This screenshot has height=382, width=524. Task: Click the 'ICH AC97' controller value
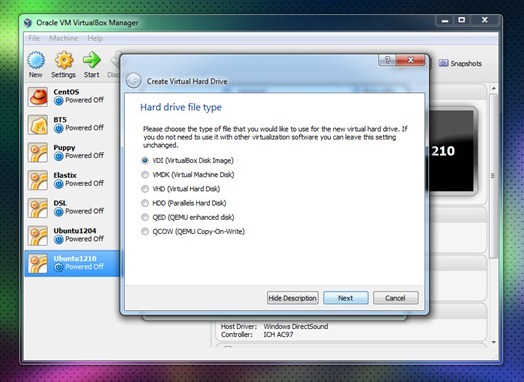(x=278, y=335)
